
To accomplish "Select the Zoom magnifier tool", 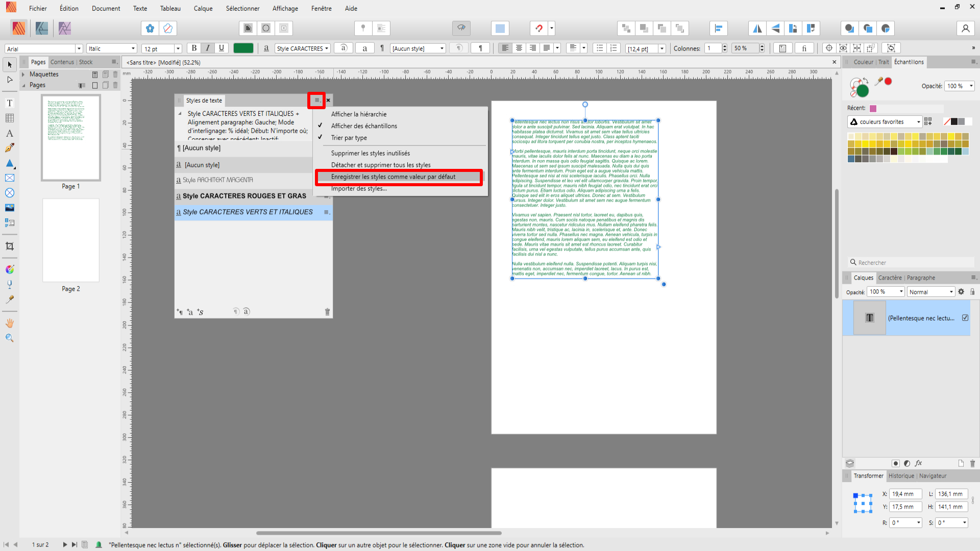I will (9, 338).
